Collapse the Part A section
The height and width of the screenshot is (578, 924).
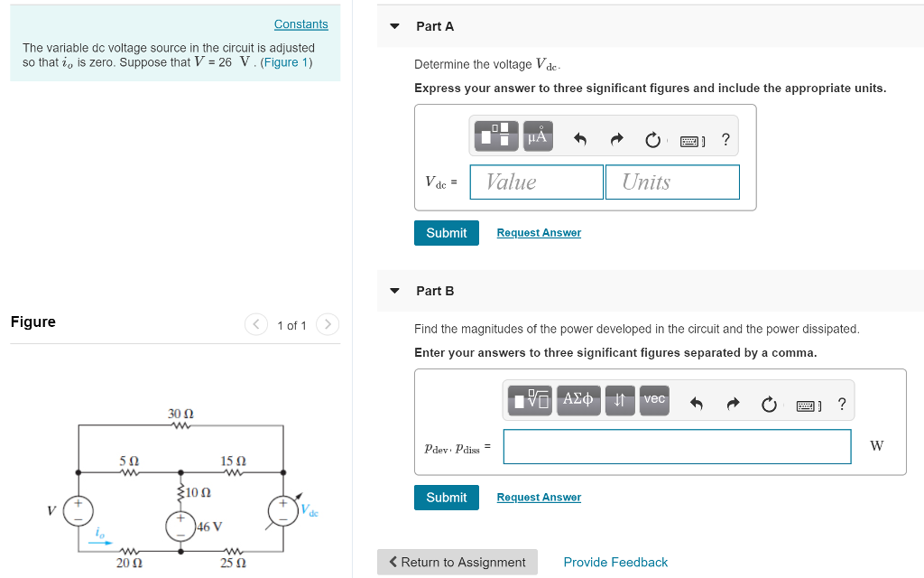[x=394, y=26]
